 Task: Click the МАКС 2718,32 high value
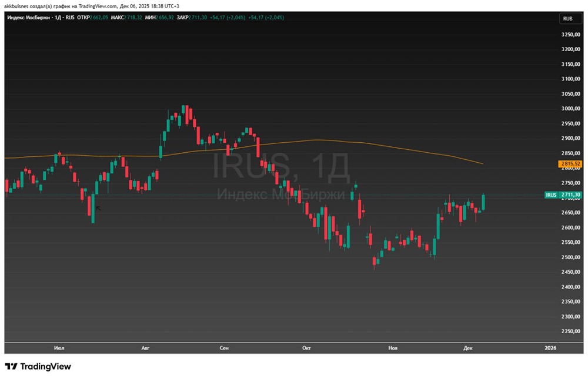click(126, 18)
